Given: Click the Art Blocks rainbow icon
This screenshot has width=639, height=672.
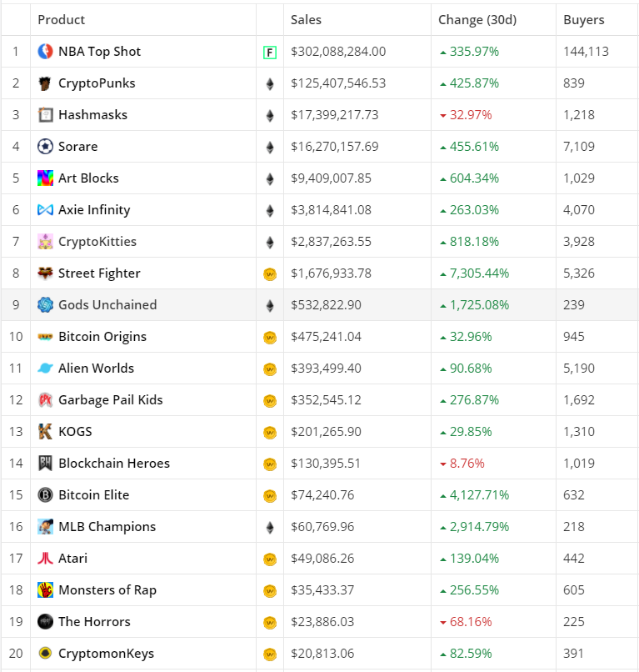Looking at the screenshot, I should pos(45,178).
